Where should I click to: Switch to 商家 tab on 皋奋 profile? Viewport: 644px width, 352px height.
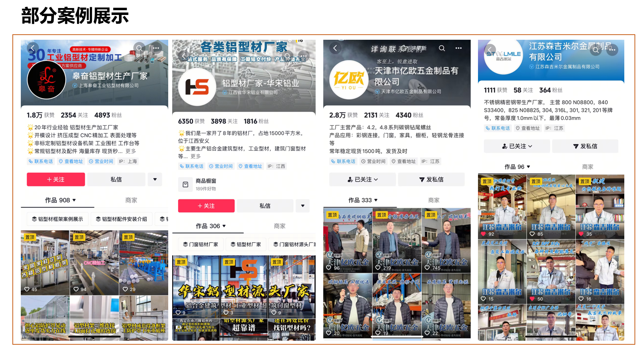coord(131,200)
